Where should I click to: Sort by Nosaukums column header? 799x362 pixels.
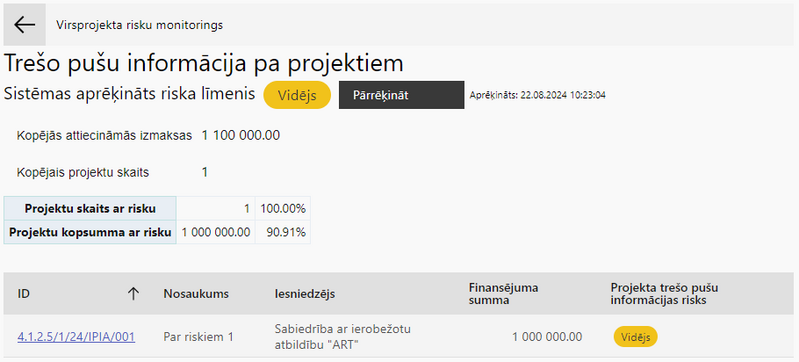click(196, 294)
